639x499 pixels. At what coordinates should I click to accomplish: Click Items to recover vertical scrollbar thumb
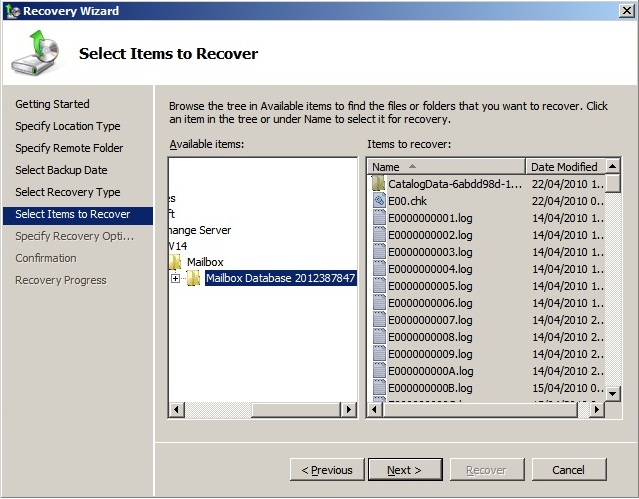tap(612, 183)
